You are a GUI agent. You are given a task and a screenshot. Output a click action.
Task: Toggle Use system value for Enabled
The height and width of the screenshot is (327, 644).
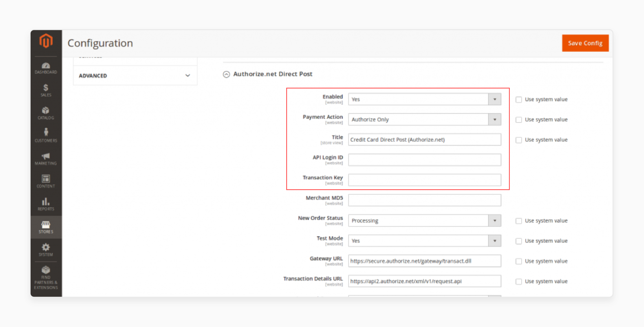pos(519,100)
